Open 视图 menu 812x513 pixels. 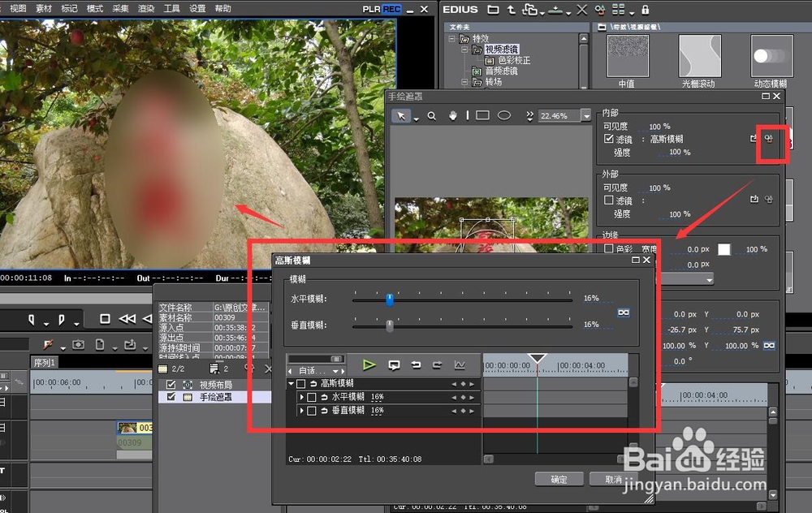pyautogui.click(x=18, y=8)
